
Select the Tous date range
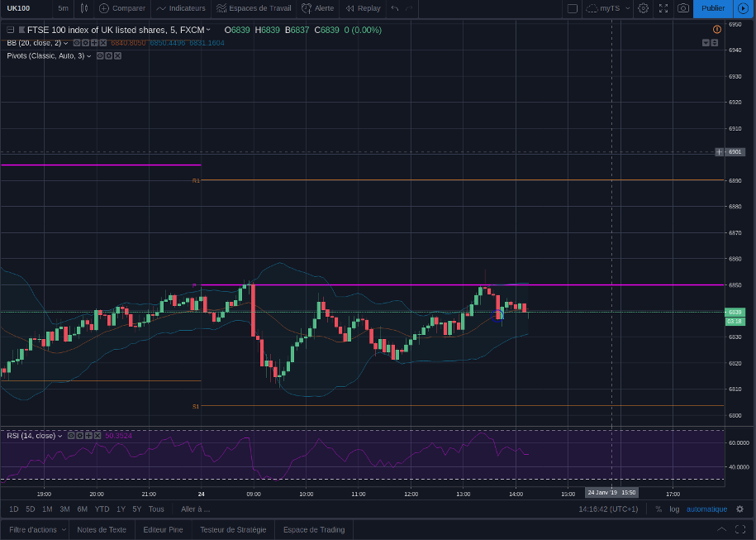[156, 509]
